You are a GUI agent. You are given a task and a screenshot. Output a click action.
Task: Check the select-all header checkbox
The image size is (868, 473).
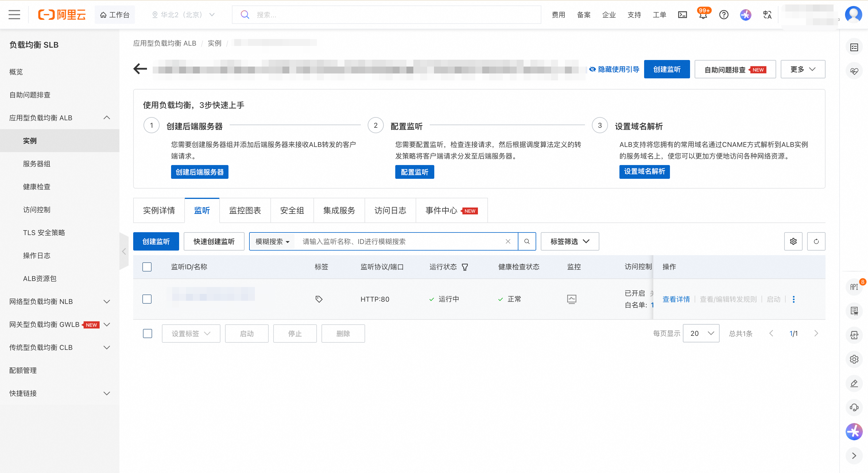147,267
